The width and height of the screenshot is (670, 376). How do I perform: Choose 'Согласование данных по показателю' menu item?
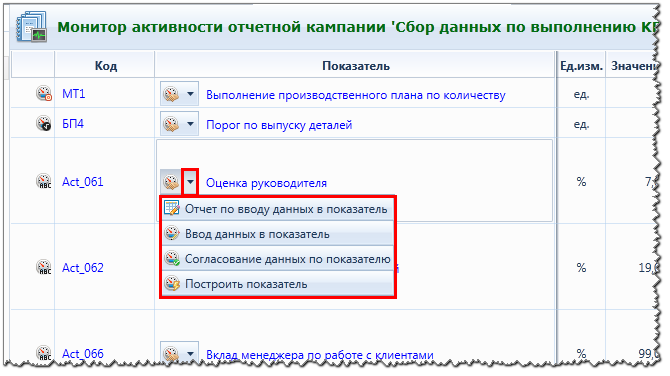coord(277,258)
